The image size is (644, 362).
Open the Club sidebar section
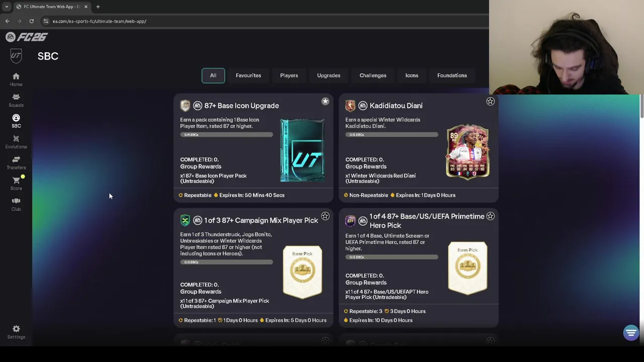pos(16,204)
